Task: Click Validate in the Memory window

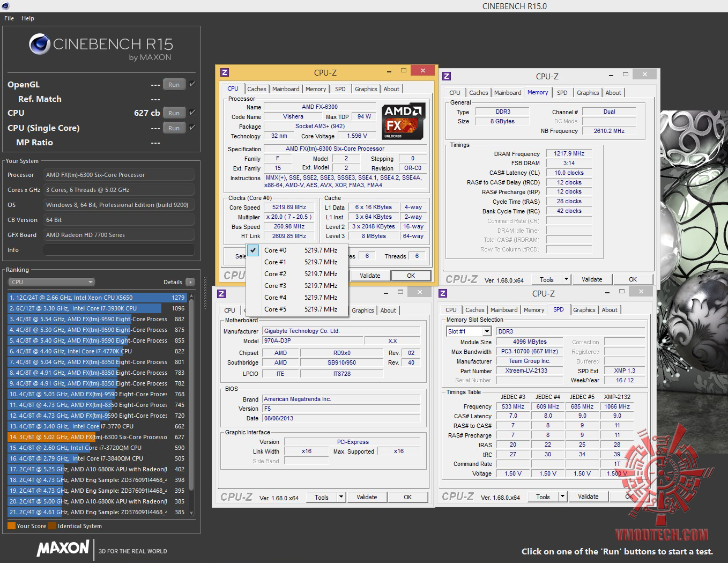Action: tap(592, 279)
